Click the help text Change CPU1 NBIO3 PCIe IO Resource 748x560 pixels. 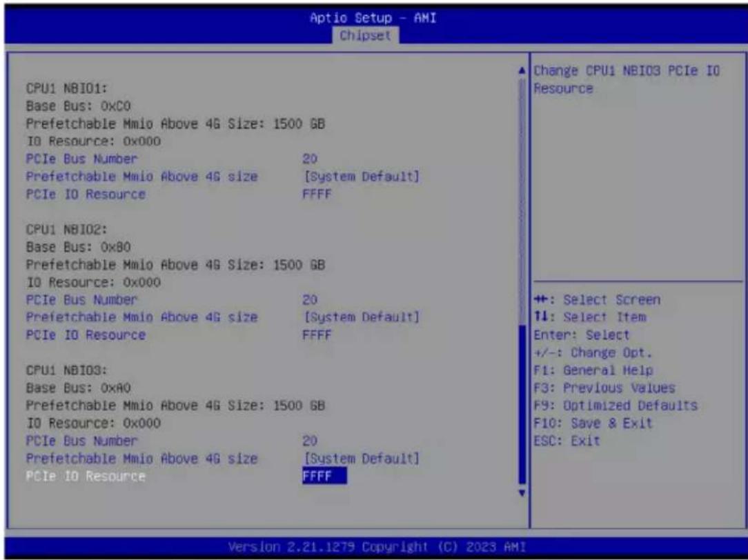click(627, 79)
